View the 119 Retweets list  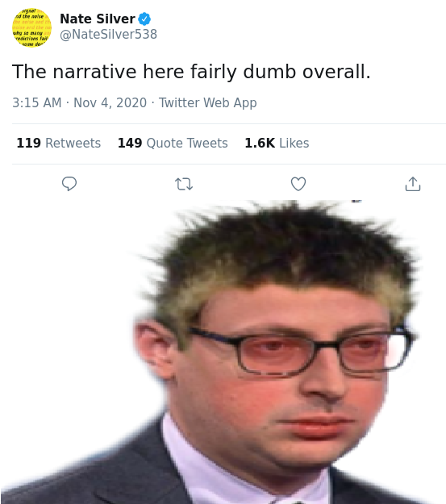click(59, 143)
